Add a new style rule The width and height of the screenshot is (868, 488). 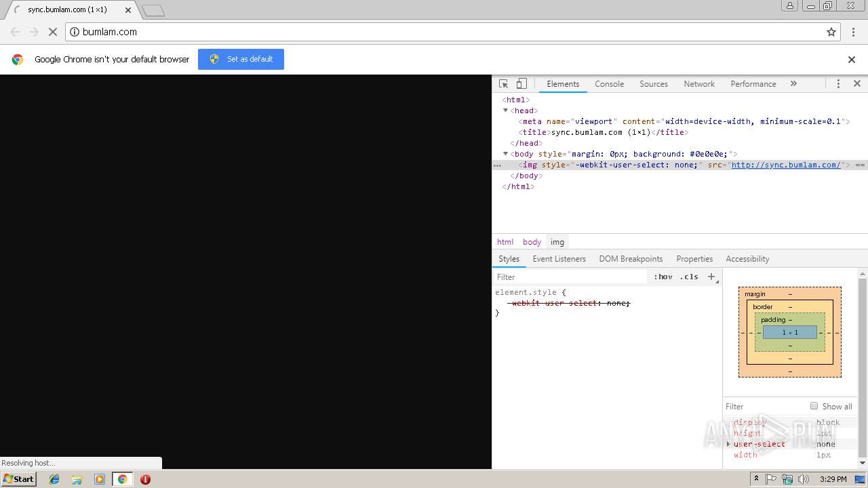[x=711, y=277]
